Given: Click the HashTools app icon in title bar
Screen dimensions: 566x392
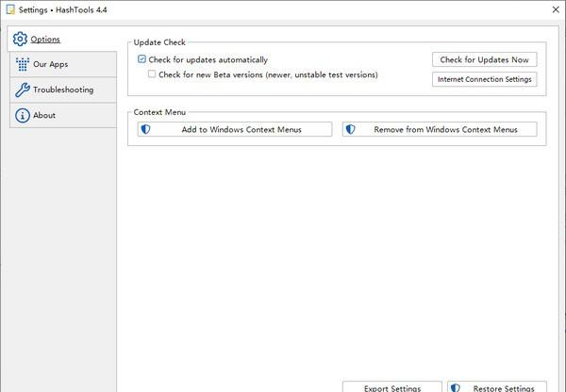Looking at the screenshot, I should tap(10, 9).
